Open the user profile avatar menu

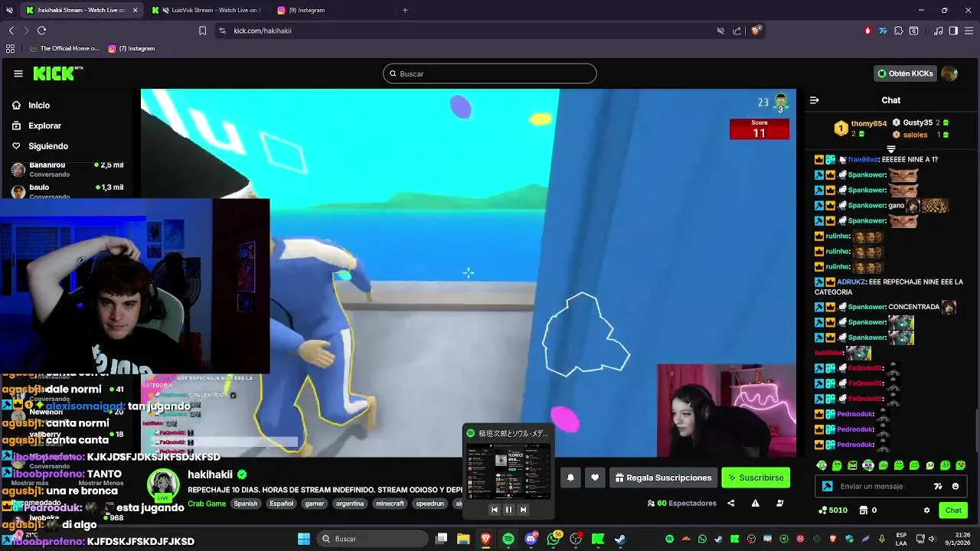(949, 73)
